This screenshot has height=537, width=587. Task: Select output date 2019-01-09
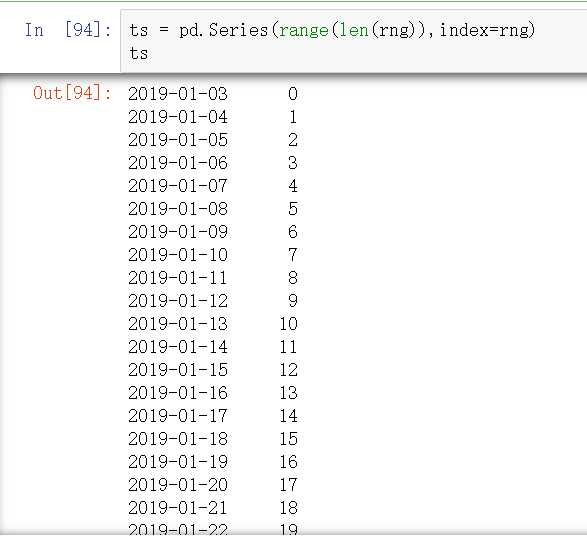coord(178,232)
